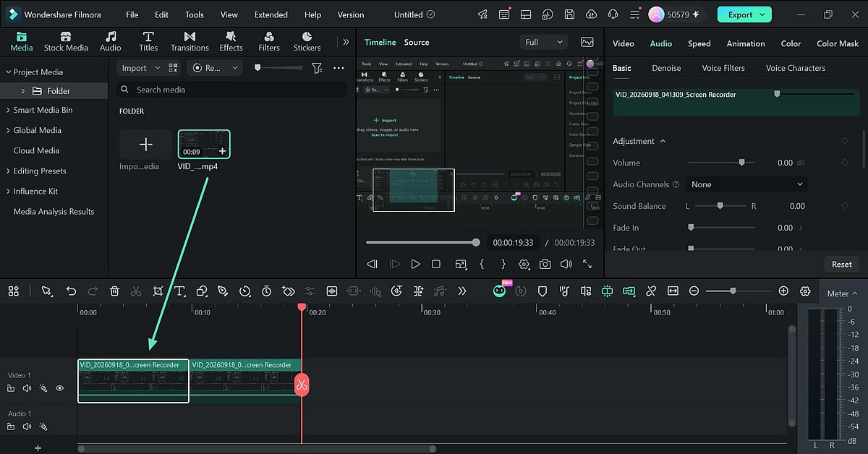This screenshot has height=454, width=868.
Task: Toggle Volume keyframe diamond
Action: click(844, 163)
